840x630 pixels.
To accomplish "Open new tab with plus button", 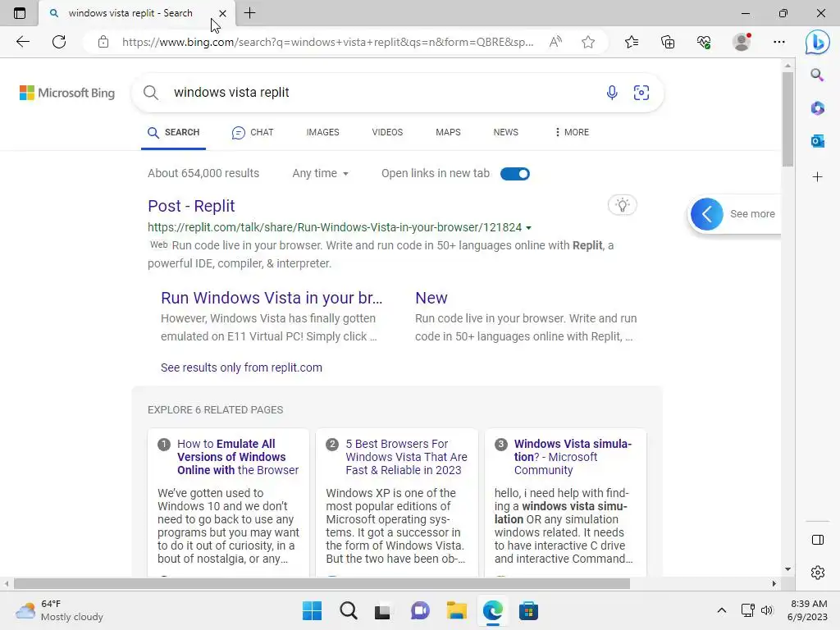I will coord(249,13).
